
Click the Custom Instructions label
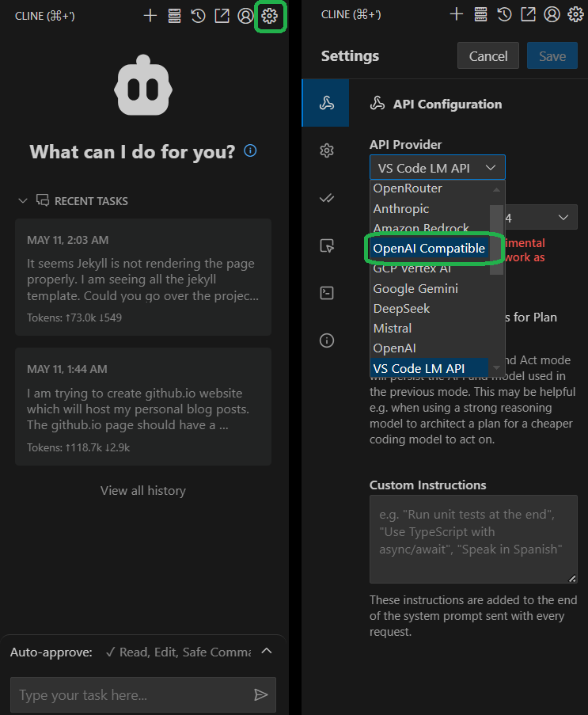(x=427, y=485)
